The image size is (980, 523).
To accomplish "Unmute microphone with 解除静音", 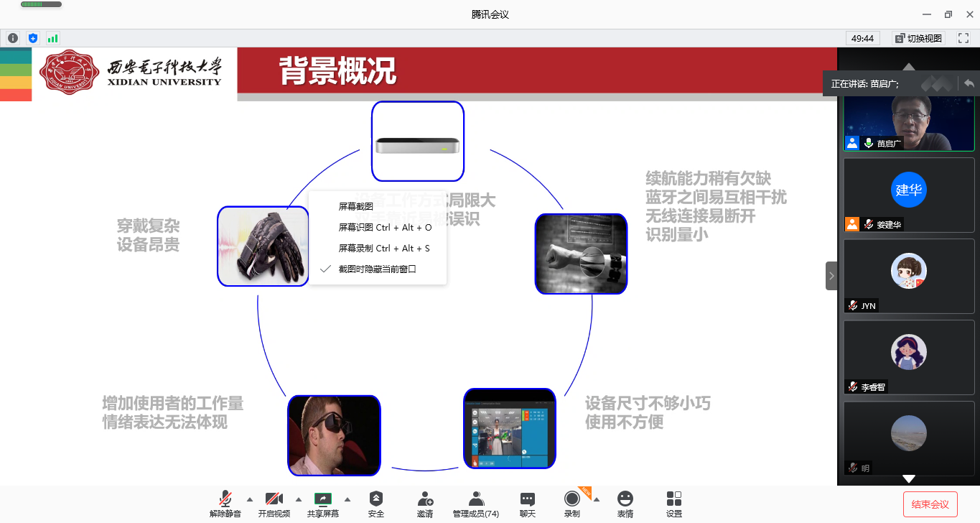I will [225, 503].
